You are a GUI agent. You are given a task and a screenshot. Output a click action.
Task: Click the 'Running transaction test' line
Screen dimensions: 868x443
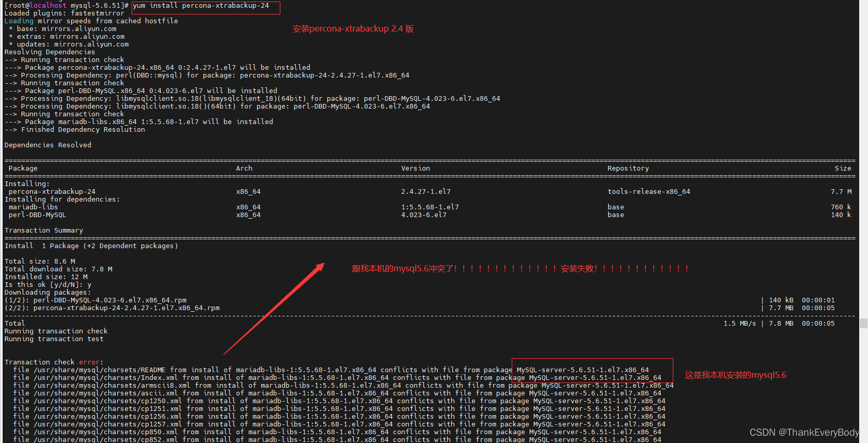pyautogui.click(x=54, y=339)
